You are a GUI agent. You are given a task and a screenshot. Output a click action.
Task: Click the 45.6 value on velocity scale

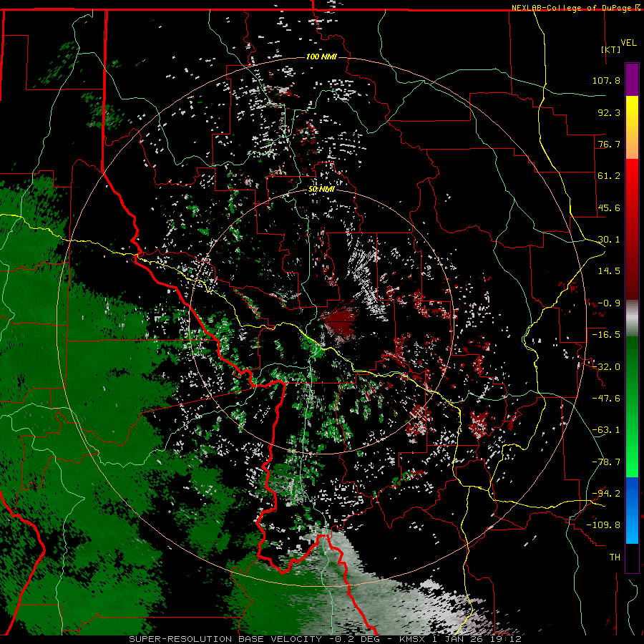[x=609, y=208]
